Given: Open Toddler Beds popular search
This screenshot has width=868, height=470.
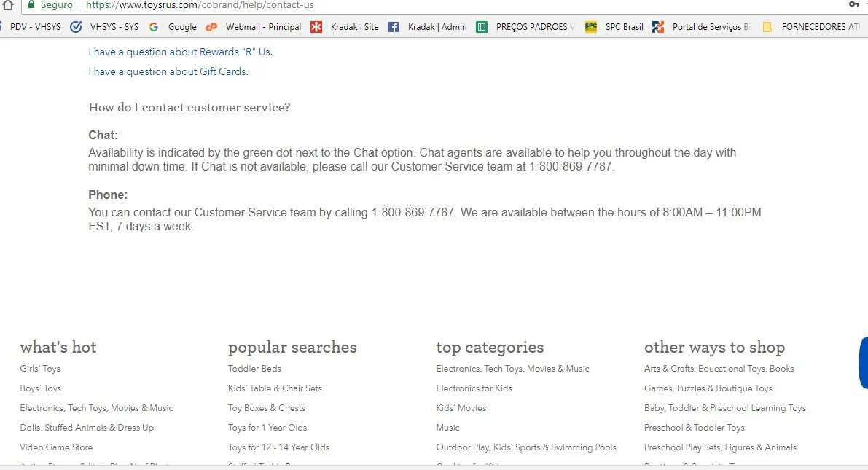Looking at the screenshot, I should click(x=254, y=369).
